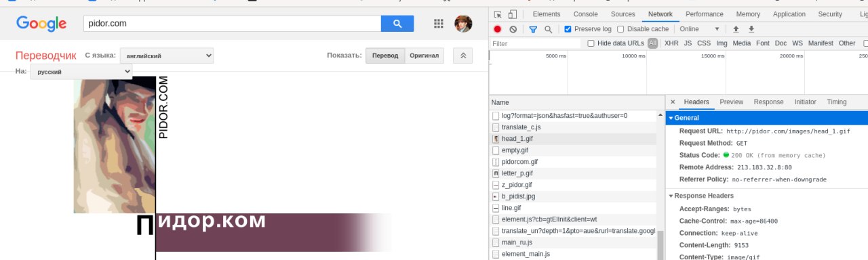Viewport: 868px width, 260px height.
Task: Select the translate_c.js request
Action: coord(572,127)
